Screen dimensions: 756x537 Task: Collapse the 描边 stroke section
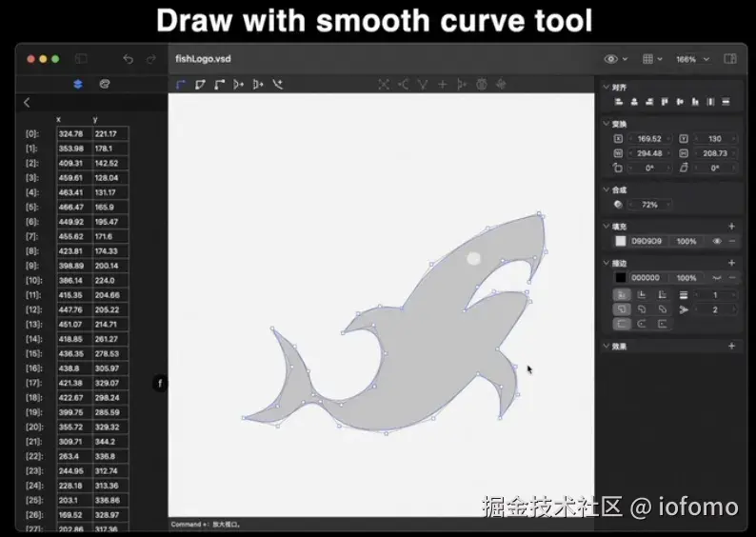606,263
